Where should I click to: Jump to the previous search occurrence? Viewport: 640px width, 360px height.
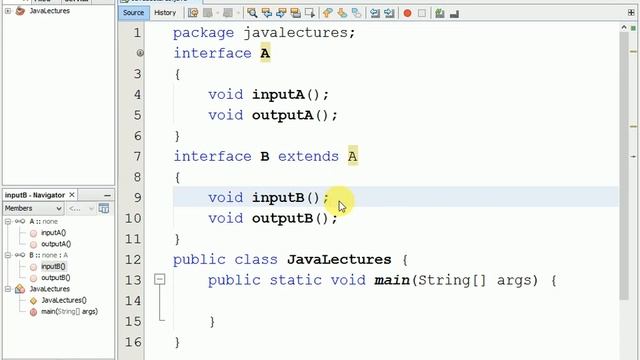point(267,13)
